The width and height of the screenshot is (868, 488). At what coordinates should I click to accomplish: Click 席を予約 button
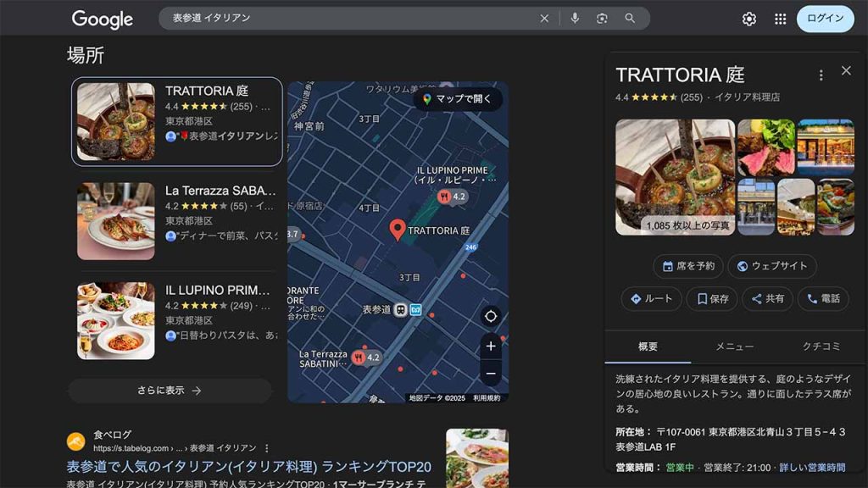[688, 266]
